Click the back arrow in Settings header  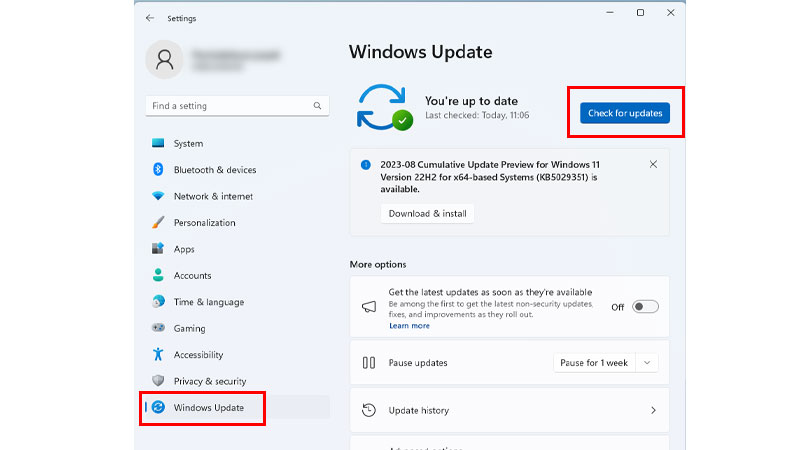tap(149, 18)
